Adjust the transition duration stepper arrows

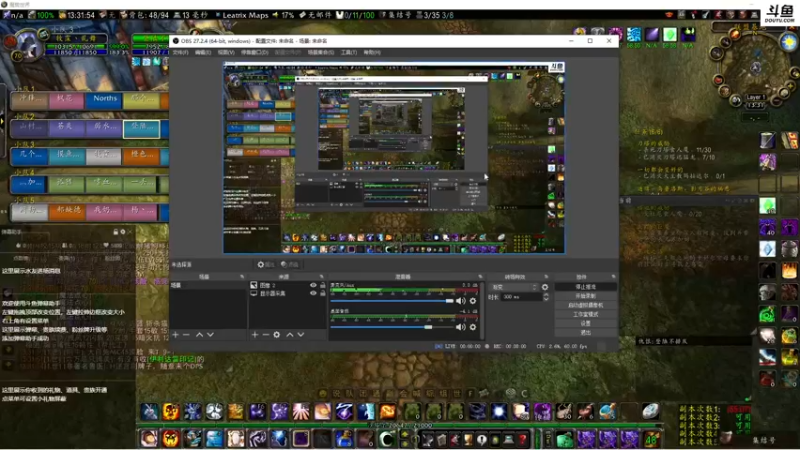546,296
